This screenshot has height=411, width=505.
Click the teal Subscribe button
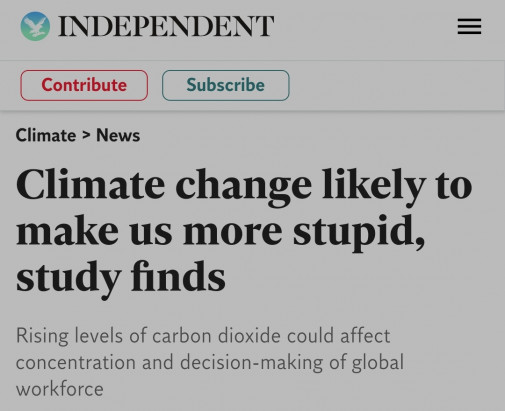(x=226, y=85)
